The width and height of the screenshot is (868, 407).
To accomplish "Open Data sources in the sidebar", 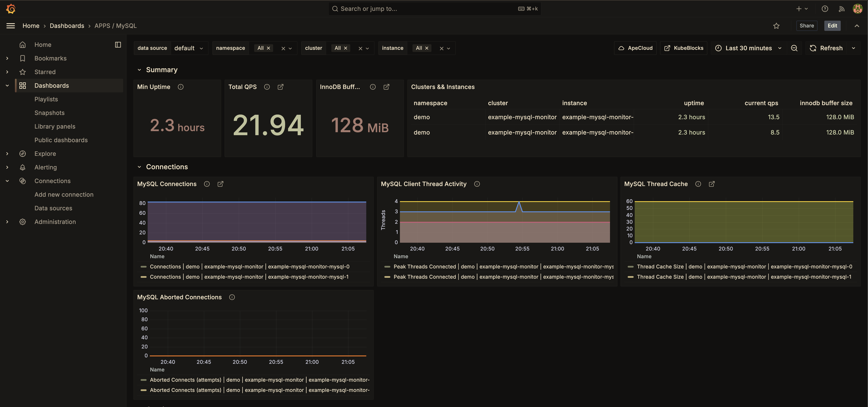I will 53,208.
